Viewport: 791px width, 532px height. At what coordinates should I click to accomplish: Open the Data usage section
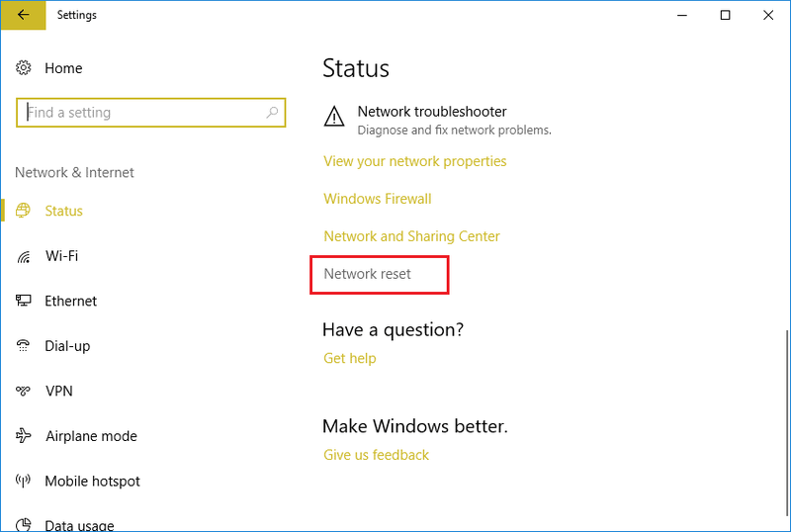[x=79, y=525]
